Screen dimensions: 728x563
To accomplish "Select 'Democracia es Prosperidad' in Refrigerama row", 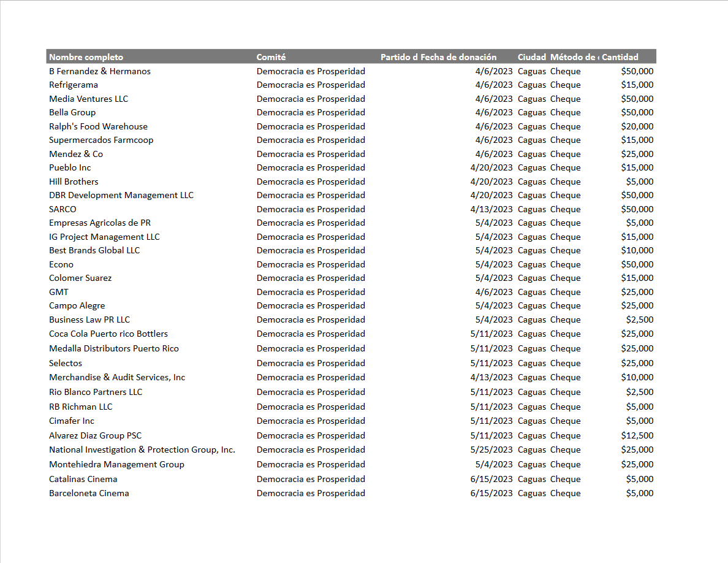I will coord(311,85).
